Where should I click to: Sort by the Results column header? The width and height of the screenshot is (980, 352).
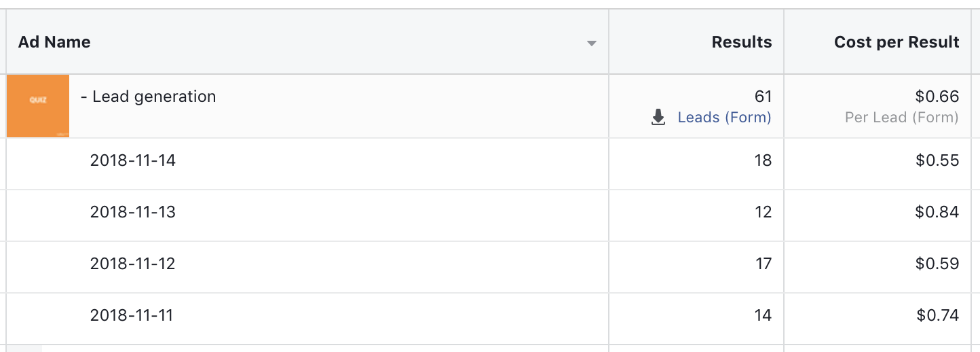[x=742, y=42]
